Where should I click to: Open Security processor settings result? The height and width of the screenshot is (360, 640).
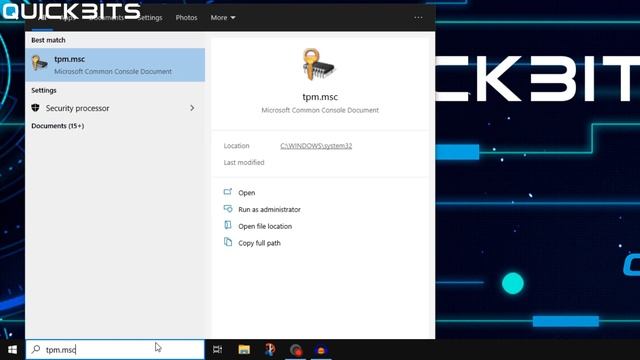click(x=115, y=108)
